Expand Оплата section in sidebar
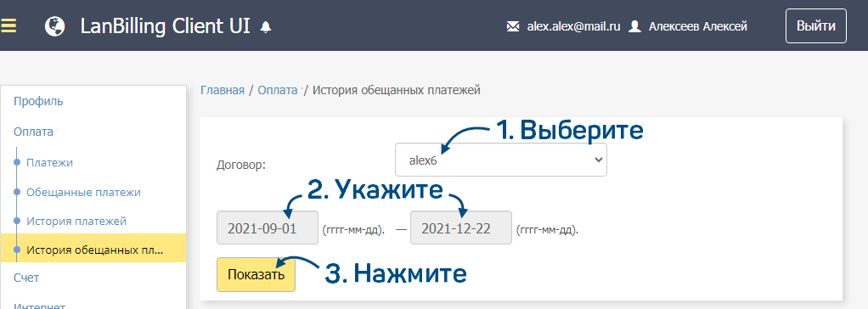 (34, 132)
